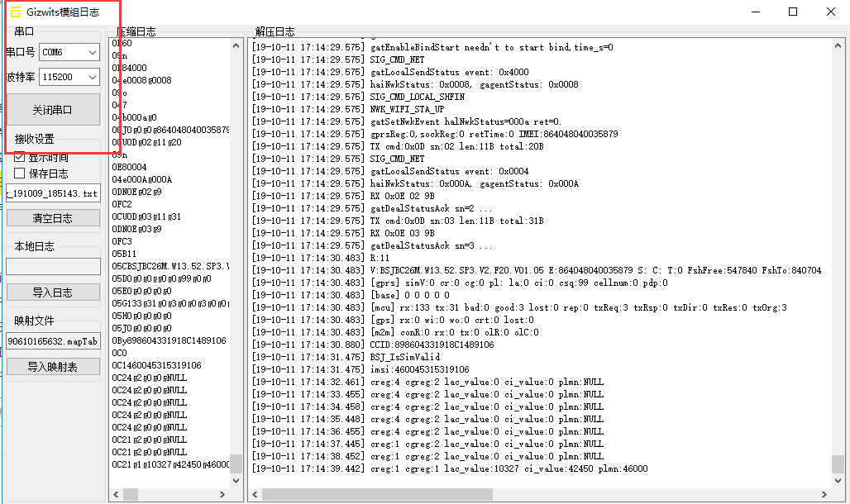Image resolution: width=850 pixels, height=504 pixels.
Task: Click scroll-down arrow of 解压日志 panel
Action: pyautogui.click(x=838, y=481)
